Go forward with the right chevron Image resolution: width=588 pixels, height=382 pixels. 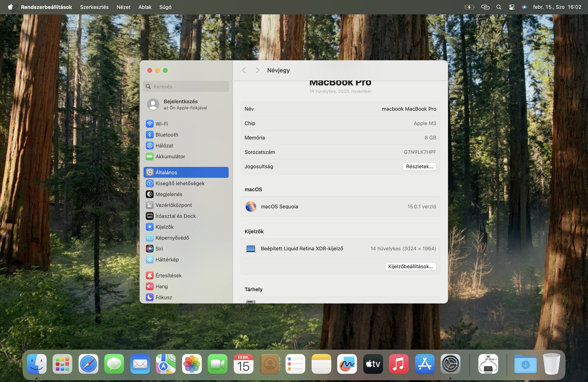click(258, 70)
